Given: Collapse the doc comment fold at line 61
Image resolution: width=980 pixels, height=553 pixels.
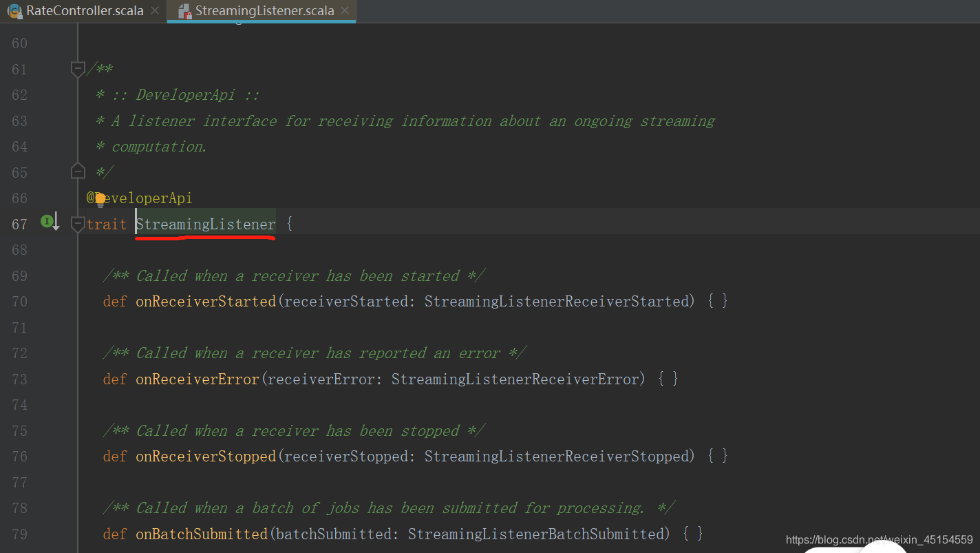Looking at the screenshot, I should pyautogui.click(x=78, y=69).
